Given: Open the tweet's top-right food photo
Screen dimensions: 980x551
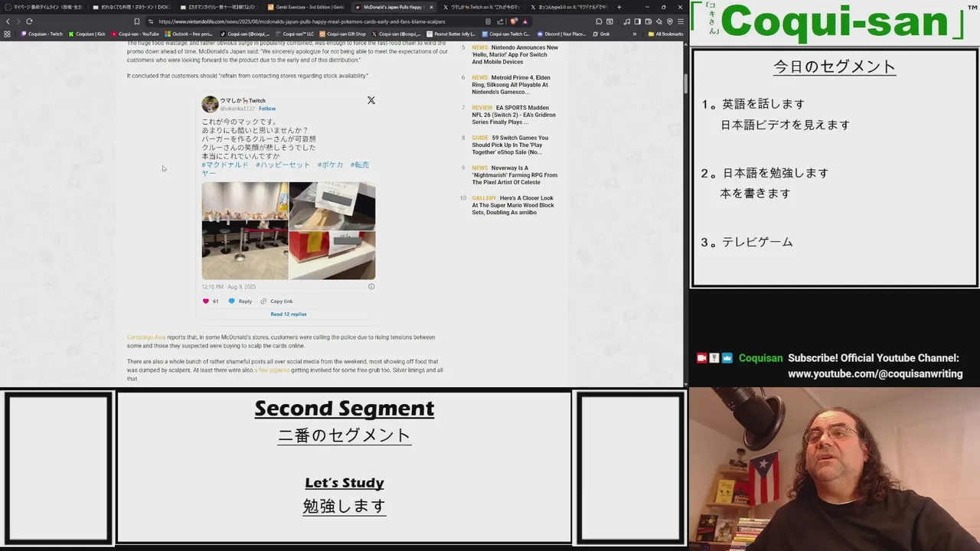Looking at the screenshot, I should (332, 206).
